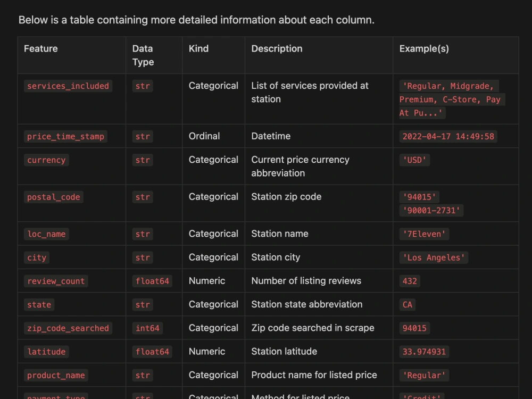The image size is (532, 399).
Task: Click 'Station state abbreviation' description
Action: point(307,304)
